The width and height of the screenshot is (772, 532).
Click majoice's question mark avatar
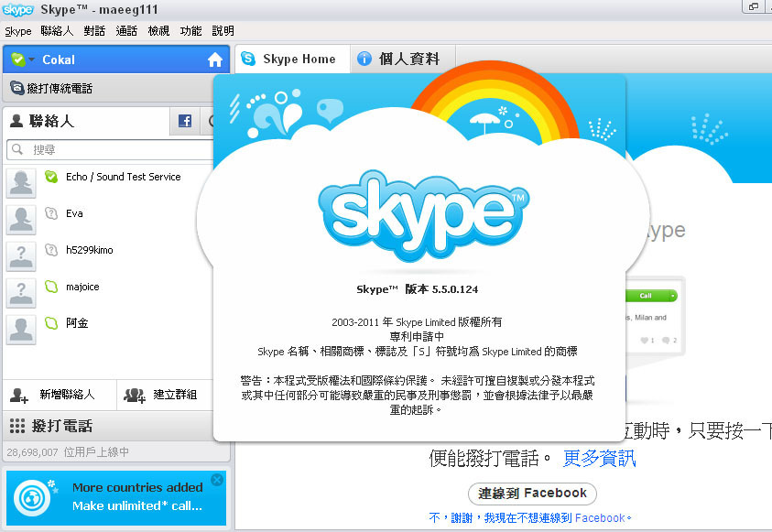[x=21, y=293]
